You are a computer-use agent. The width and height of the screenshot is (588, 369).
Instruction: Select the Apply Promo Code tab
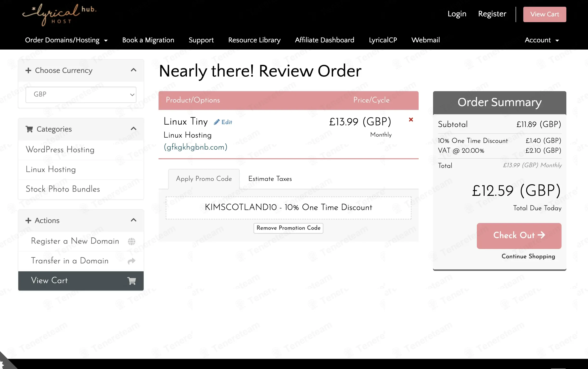(204, 179)
